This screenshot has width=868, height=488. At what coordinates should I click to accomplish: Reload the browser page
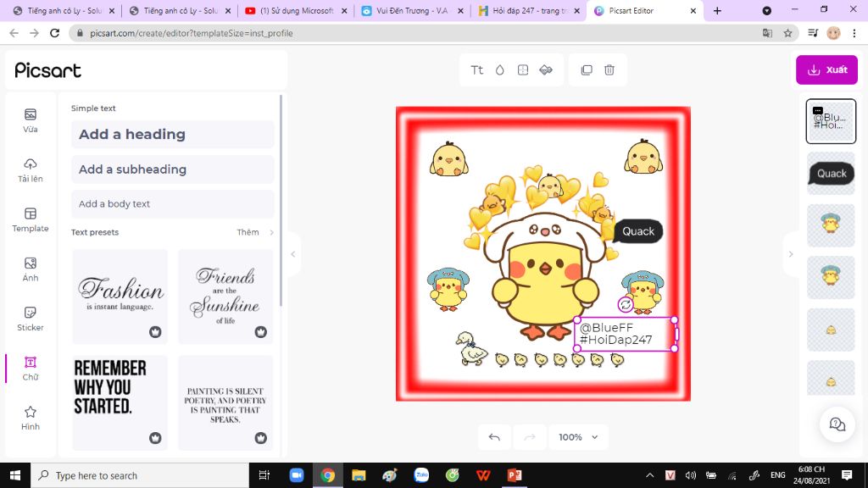point(54,33)
